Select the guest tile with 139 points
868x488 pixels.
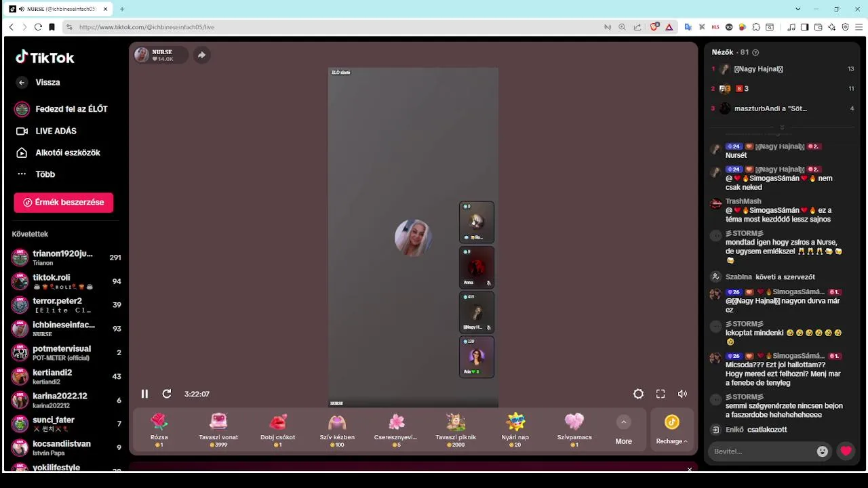coord(477,357)
